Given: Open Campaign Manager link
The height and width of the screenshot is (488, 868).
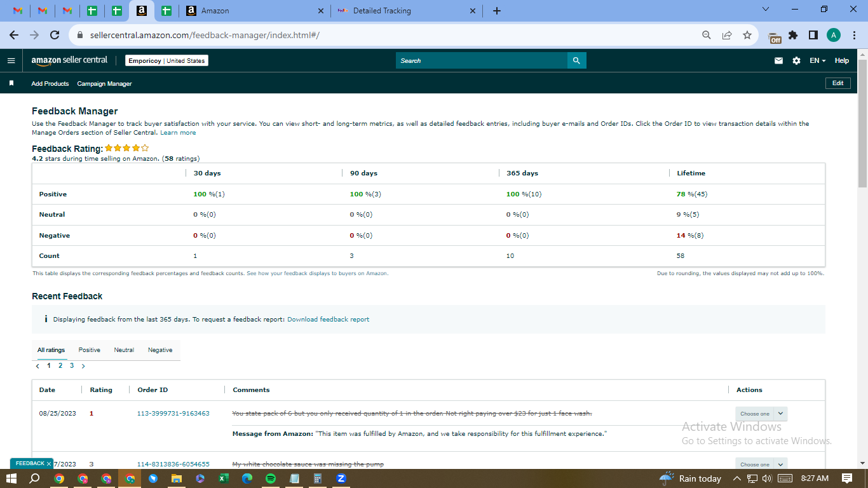Looking at the screenshot, I should [105, 83].
